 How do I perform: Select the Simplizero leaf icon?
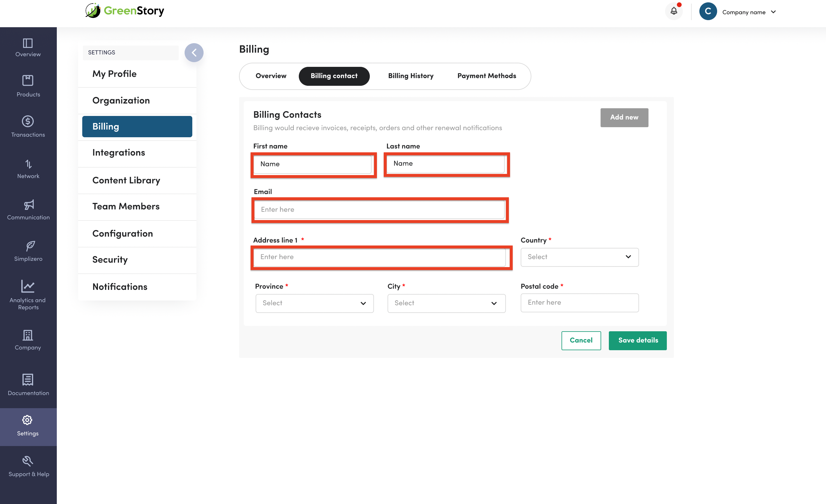[30, 246]
